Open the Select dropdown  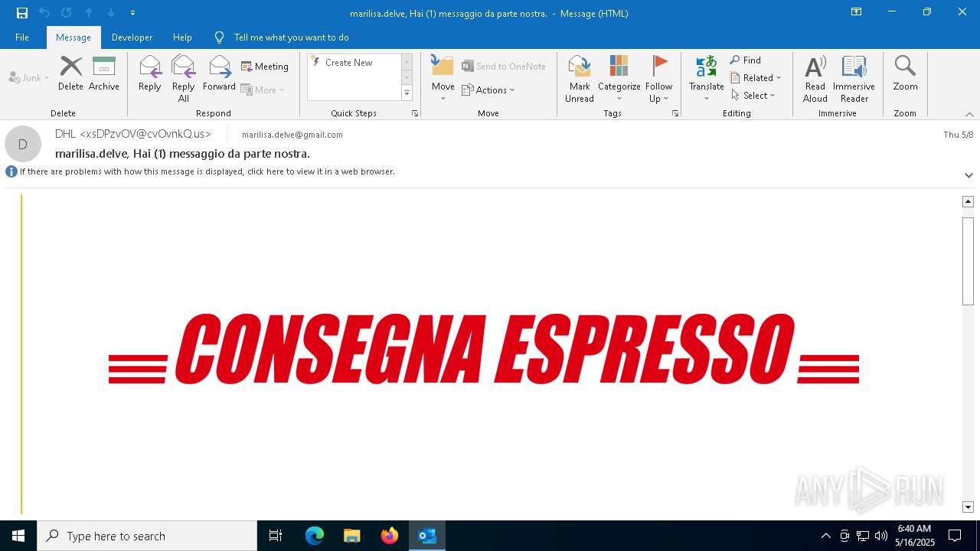coord(753,96)
